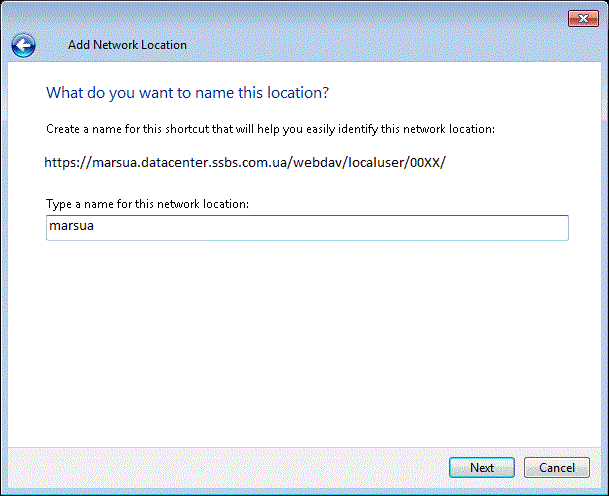Place cursor in the 'marsua' text
The width and height of the screenshot is (609, 496).
tap(71, 226)
